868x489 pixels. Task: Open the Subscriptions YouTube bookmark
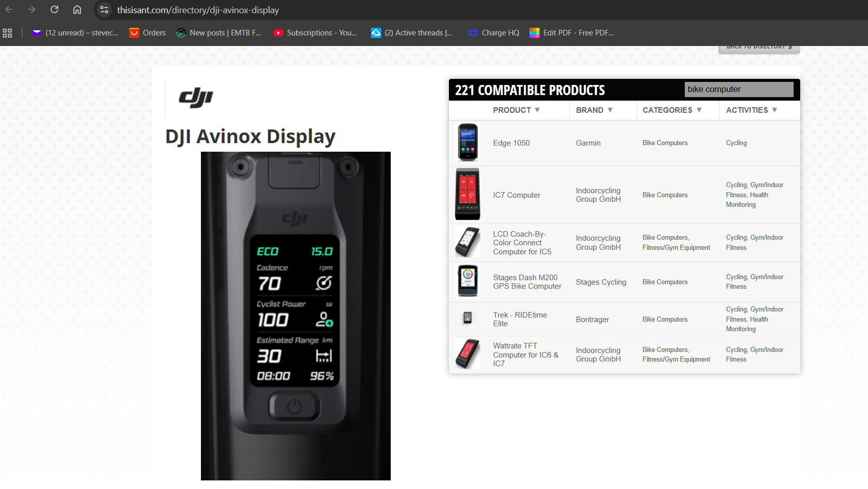315,33
